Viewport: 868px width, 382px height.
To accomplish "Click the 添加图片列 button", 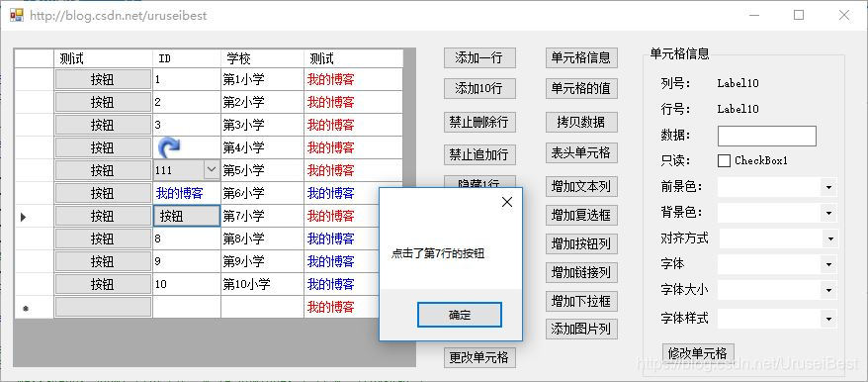I will tap(581, 329).
